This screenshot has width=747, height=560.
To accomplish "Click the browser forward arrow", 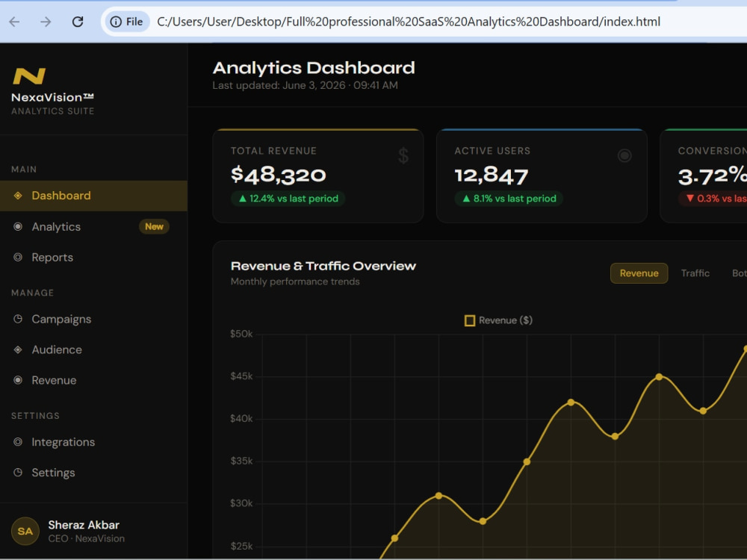I will pyautogui.click(x=46, y=22).
